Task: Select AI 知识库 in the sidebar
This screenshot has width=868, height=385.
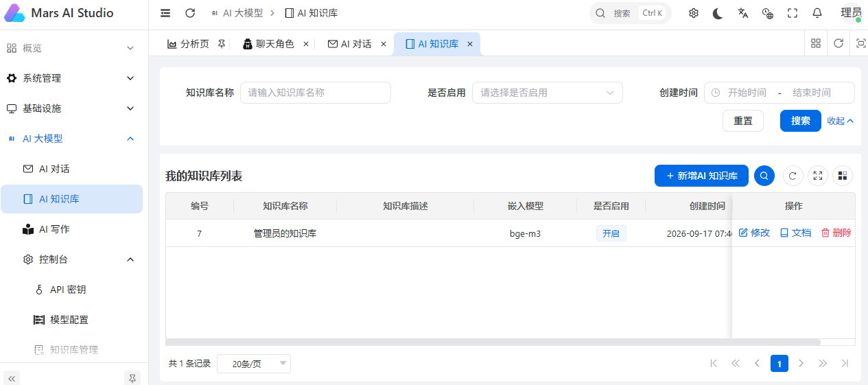Action: (x=71, y=199)
